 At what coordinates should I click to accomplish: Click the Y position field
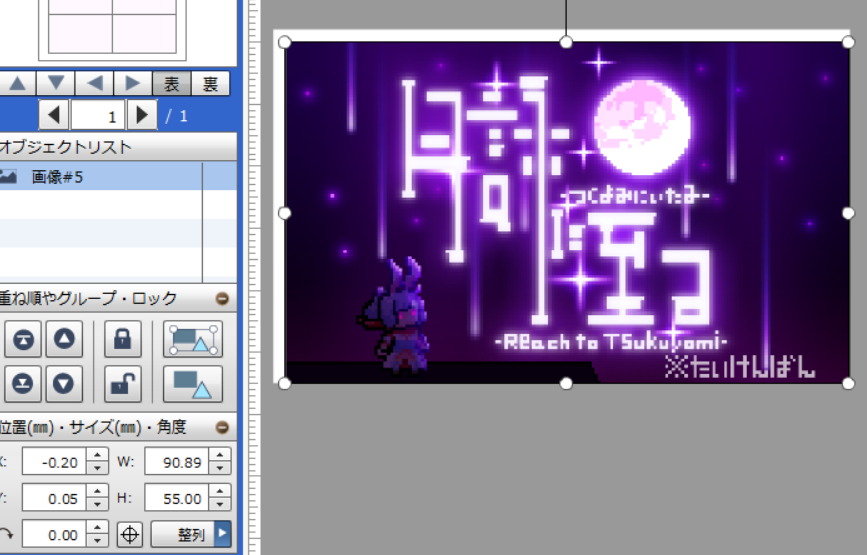point(54,498)
